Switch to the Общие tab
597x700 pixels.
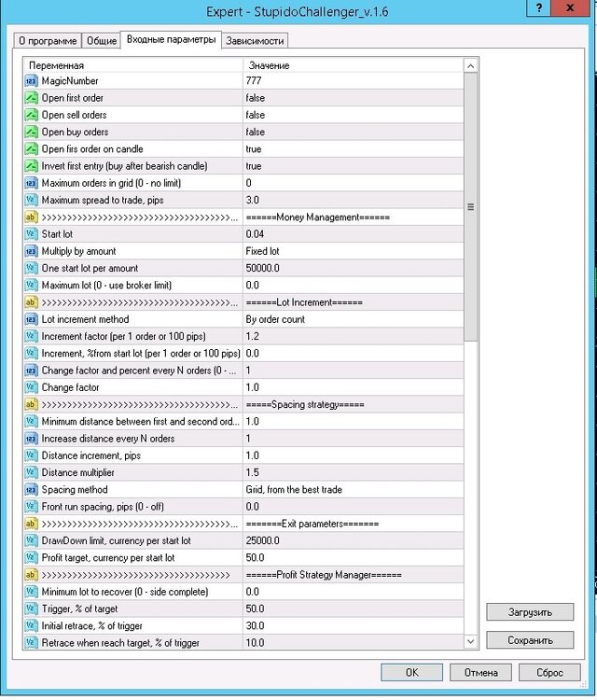pos(102,41)
